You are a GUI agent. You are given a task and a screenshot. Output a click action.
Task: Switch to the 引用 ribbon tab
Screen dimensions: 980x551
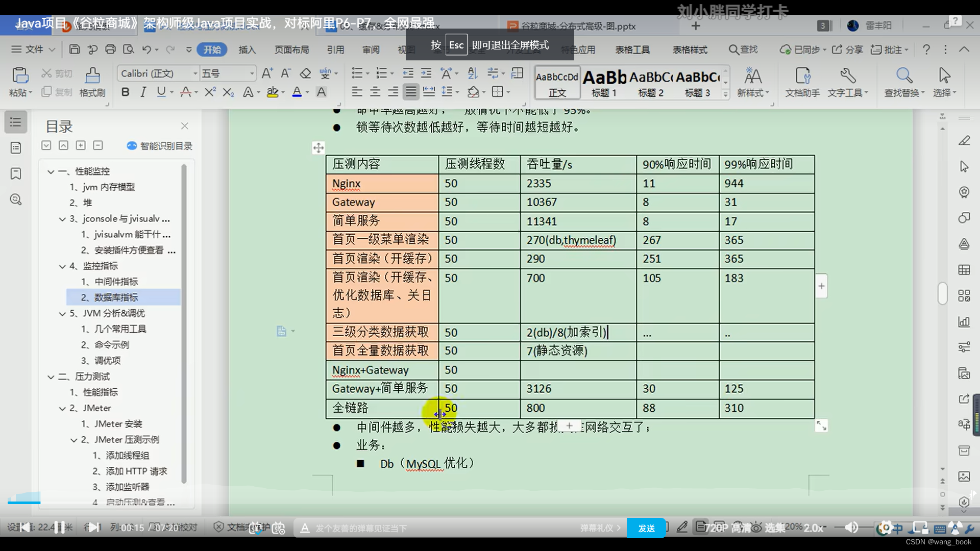335,49
